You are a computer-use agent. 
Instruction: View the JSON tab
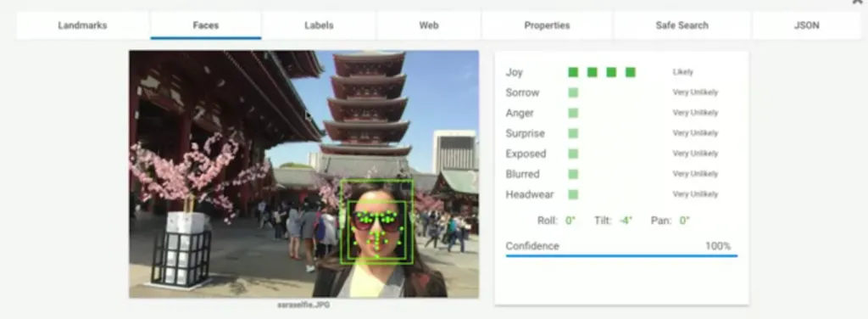coord(807,25)
